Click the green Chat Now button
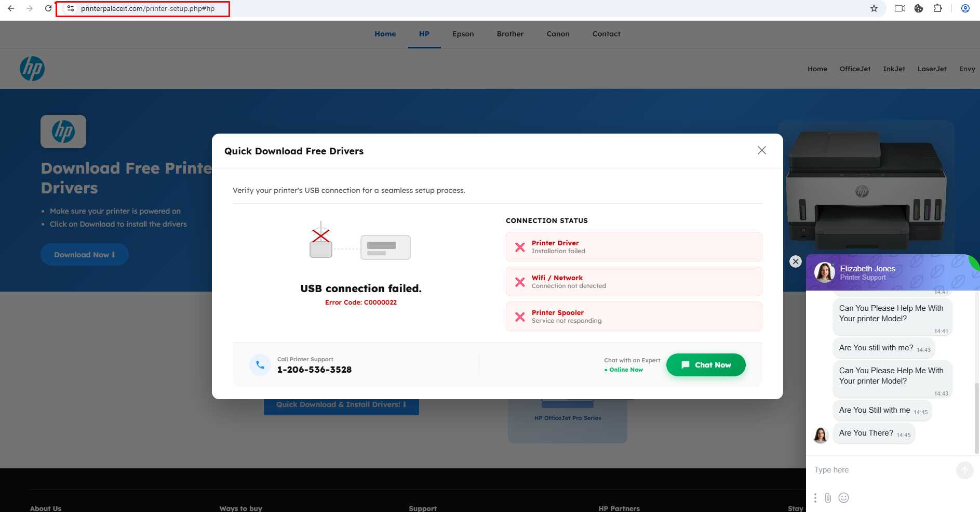Image resolution: width=980 pixels, height=512 pixels. [x=706, y=365]
